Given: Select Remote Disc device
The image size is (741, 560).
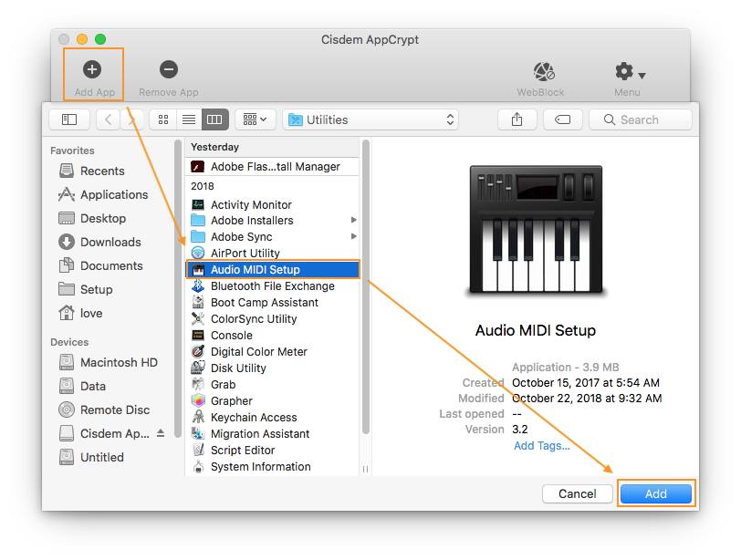Looking at the screenshot, I should (104, 410).
